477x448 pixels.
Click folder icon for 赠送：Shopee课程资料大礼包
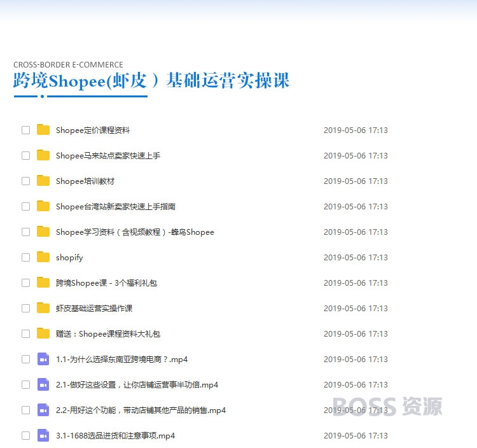tap(43, 333)
